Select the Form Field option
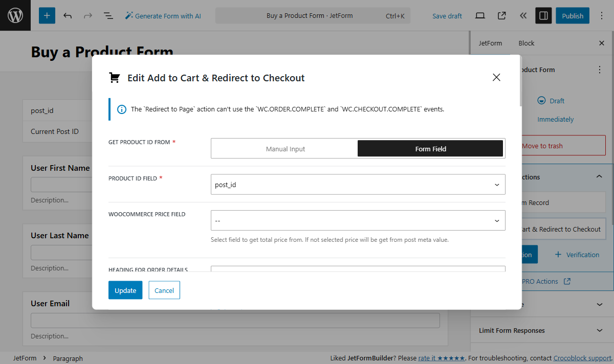Image resolution: width=614 pixels, height=364 pixels. 430,149
